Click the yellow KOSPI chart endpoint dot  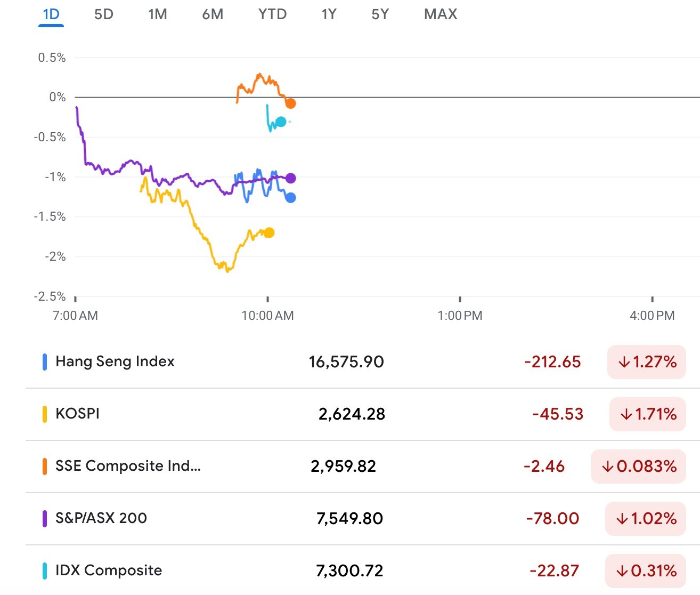pos(269,232)
